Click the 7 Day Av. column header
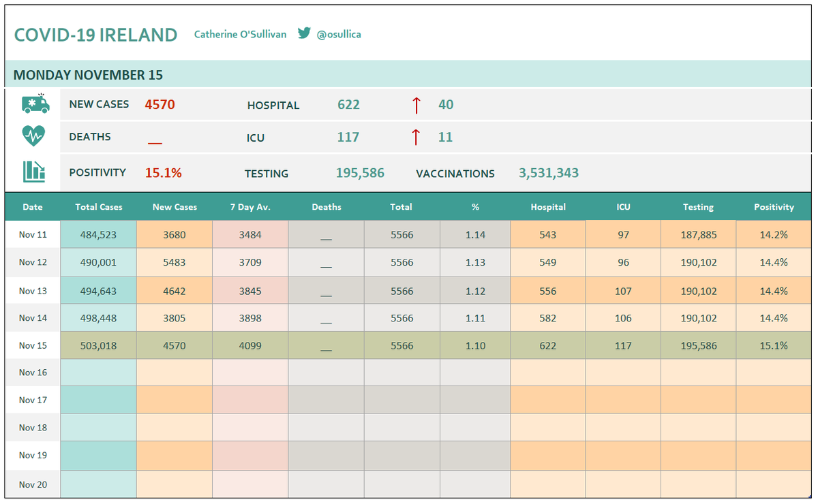 coord(250,207)
